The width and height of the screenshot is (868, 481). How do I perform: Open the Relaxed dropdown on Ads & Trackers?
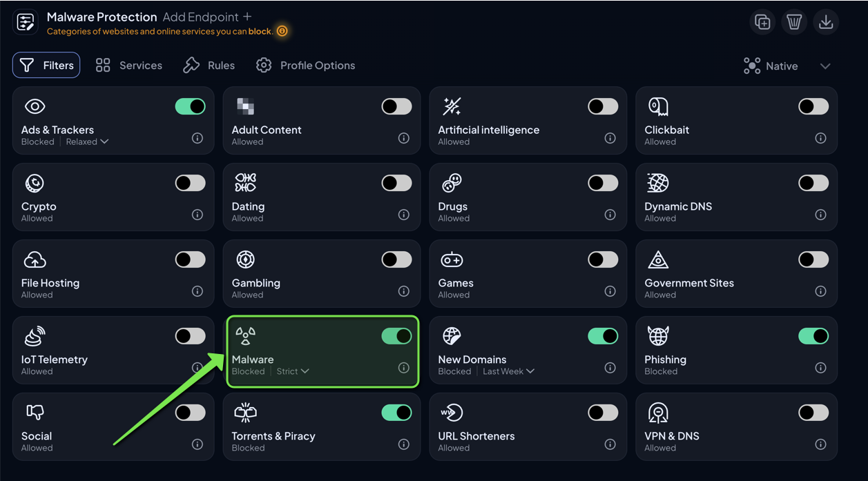pyautogui.click(x=87, y=141)
